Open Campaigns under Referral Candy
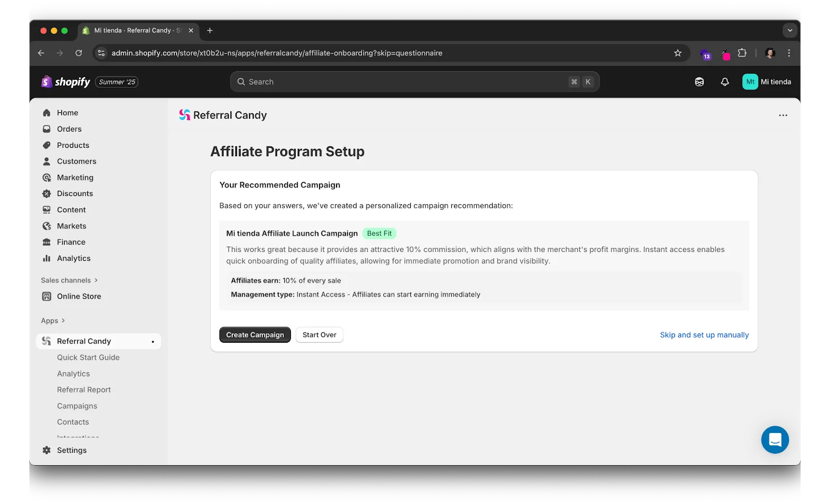The width and height of the screenshot is (830, 504). [x=77, y=405]
